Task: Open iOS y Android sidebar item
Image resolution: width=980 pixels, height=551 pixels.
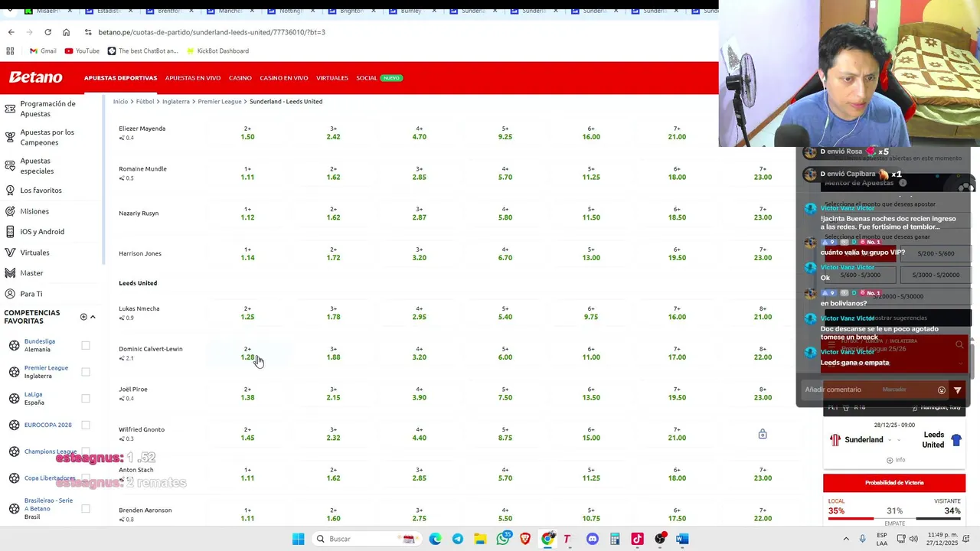Action: 42,231
